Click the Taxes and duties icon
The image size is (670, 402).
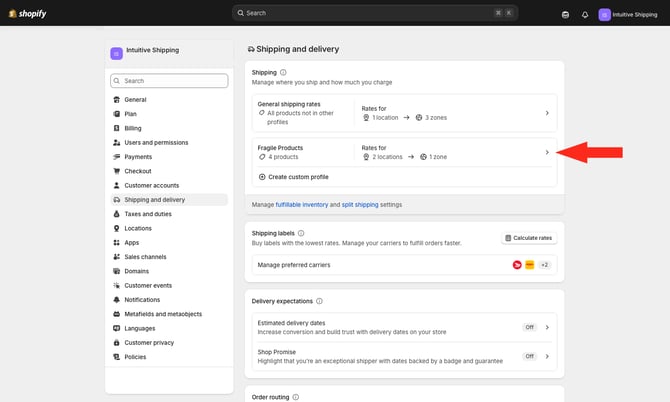point(116,214)
